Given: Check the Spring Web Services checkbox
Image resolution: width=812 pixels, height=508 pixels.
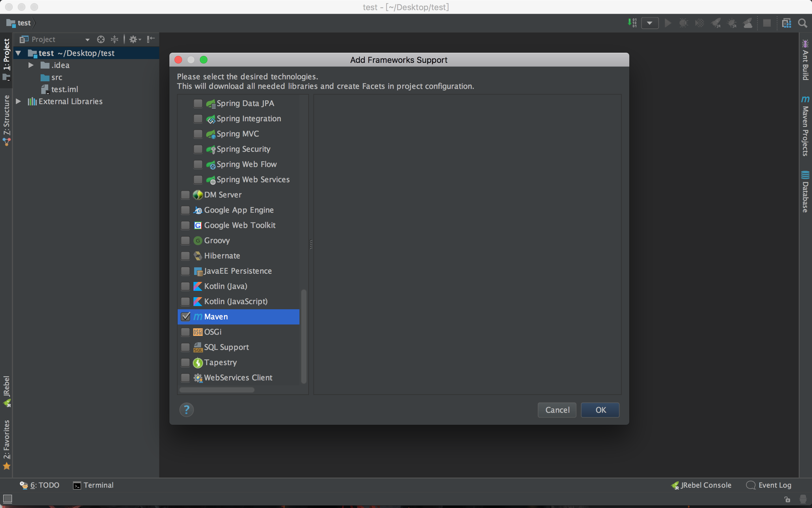Looking at the screenshot, I should [198, 179].
